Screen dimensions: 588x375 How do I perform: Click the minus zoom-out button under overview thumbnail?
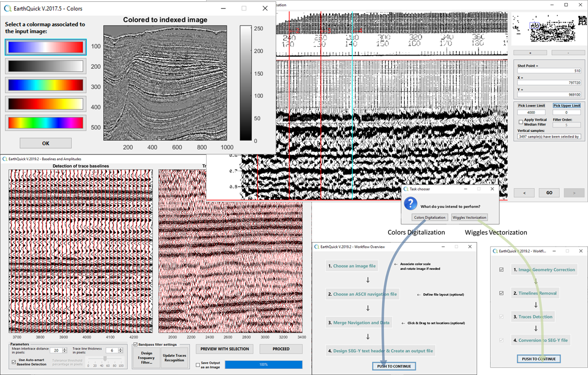(x=568, y=53)
